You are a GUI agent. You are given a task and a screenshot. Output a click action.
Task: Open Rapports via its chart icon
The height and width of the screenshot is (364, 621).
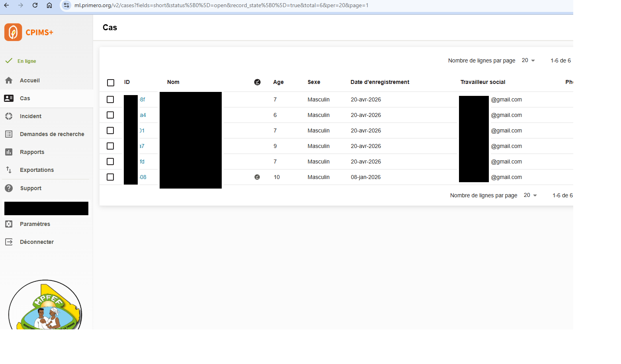9,152
